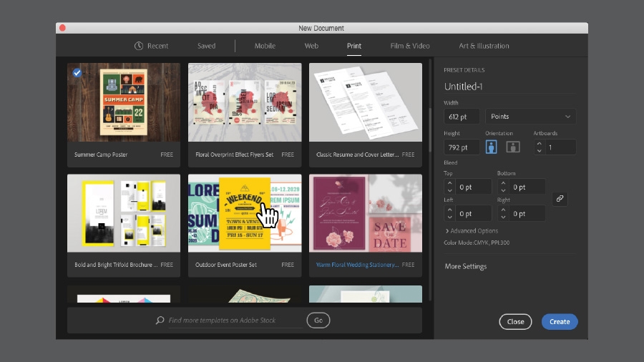Select Floral Overprint Effect Flyers thumbnail

pyautogui.click(x=245, y=102)
